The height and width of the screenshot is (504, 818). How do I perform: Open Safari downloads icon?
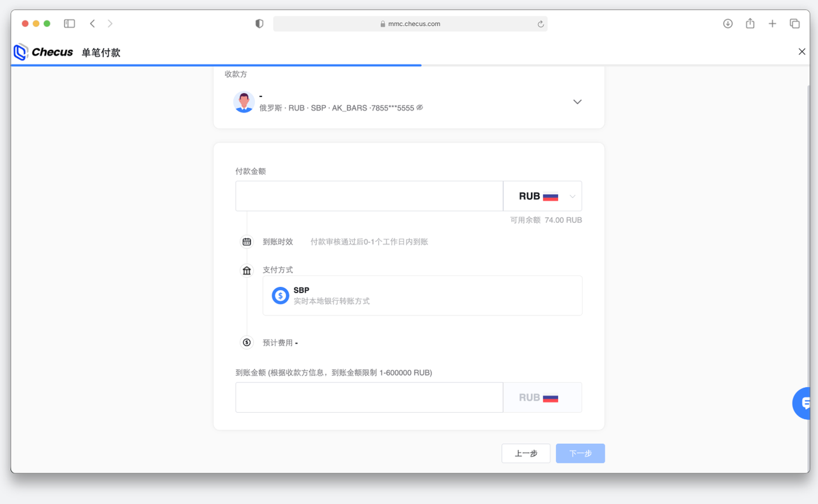pyautogui.click(x=728, y=24)
